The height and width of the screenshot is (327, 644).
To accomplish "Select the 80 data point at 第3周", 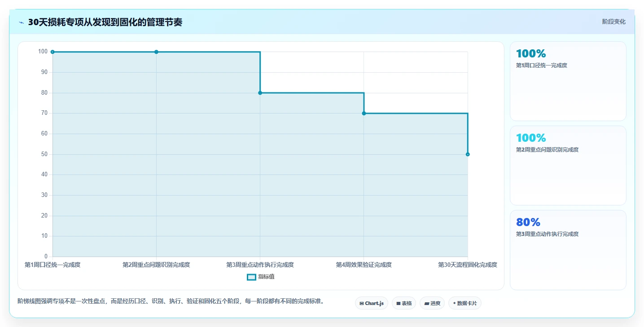I will point(260,93).
